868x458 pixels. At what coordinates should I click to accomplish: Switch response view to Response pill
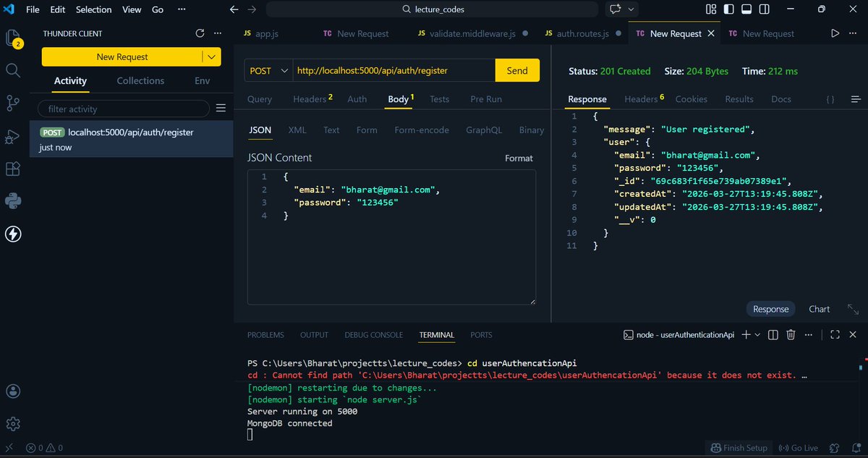click(770, 309)
